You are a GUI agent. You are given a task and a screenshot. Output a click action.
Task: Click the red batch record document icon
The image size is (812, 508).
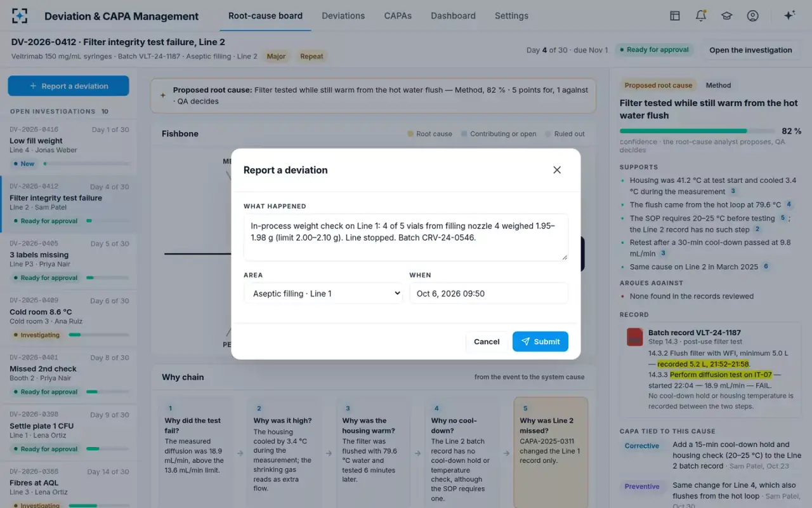[635, 337]
